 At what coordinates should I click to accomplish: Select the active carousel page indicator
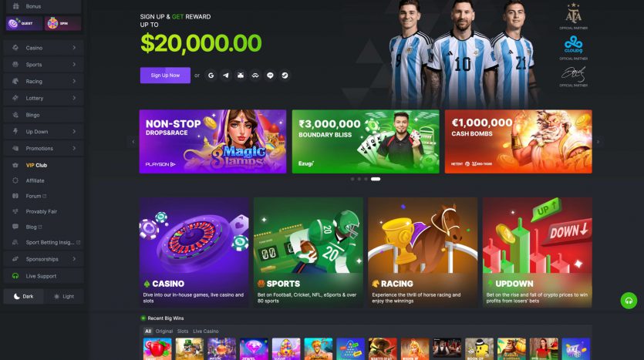click(376, 179)
